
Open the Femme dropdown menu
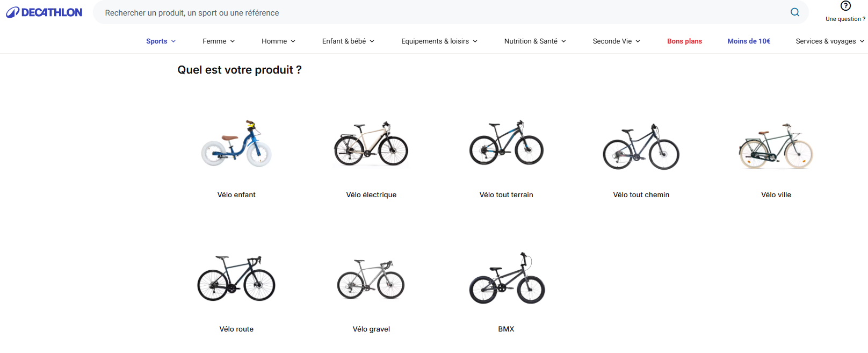(219, 41)
